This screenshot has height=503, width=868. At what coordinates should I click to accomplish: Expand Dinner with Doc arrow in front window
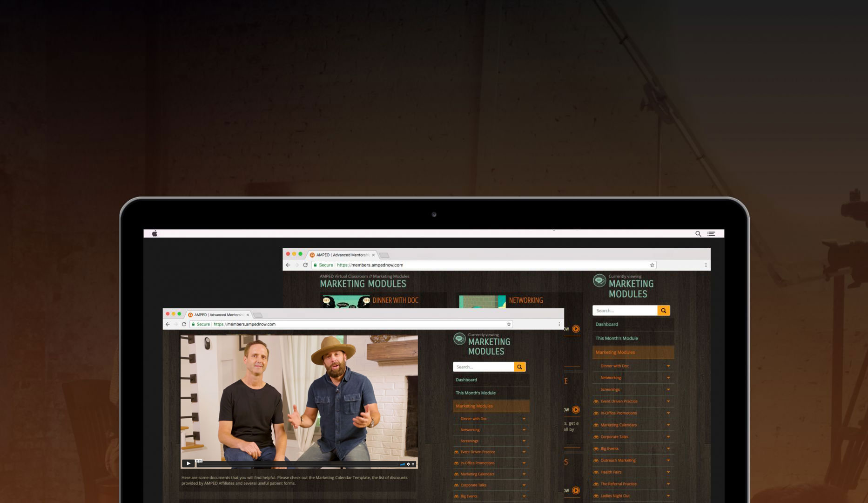click(x=524, y=419)
